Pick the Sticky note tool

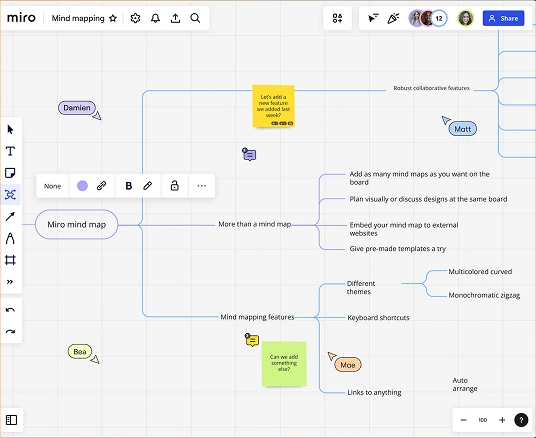pyautogui.click(x=10, y=173)
